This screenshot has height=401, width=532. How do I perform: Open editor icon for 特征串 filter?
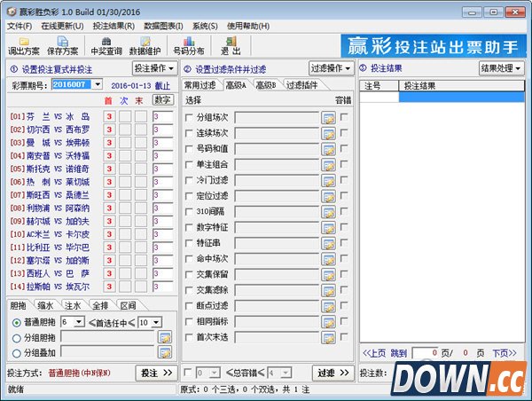(328, 244)
